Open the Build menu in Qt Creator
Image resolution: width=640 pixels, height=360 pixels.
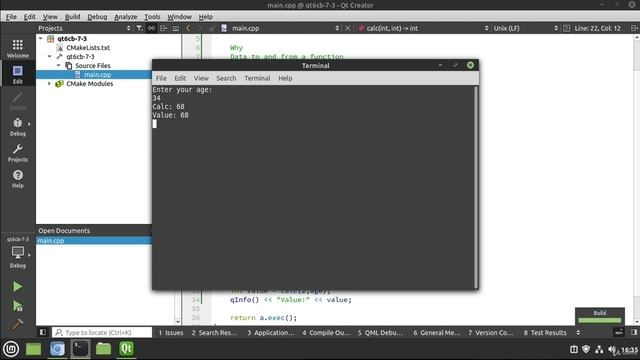pyautogui.click(x=72, y=17)
